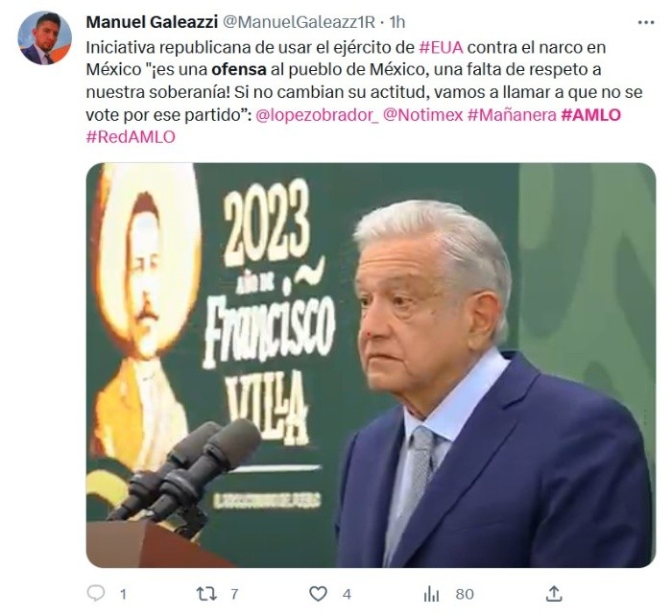Click the @ManuelGaleazz1R handle
This screenshot has width=672, height=616.
pos(299,22)
